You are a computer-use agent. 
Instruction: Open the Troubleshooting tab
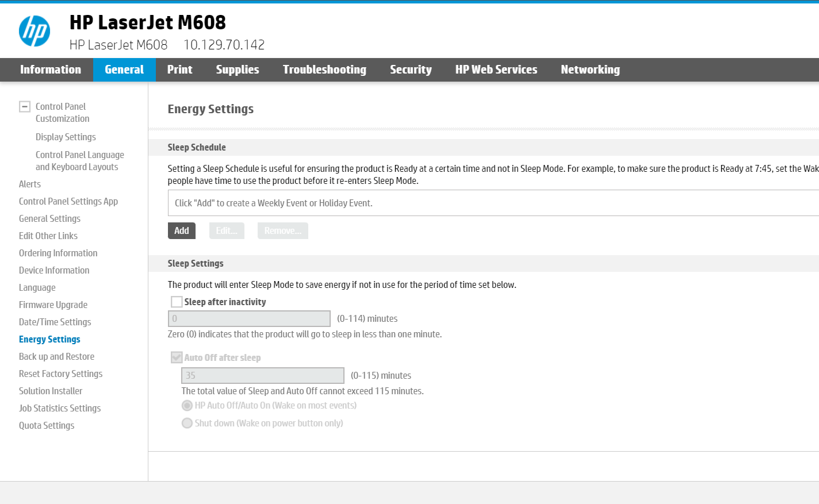coord(324,69)
